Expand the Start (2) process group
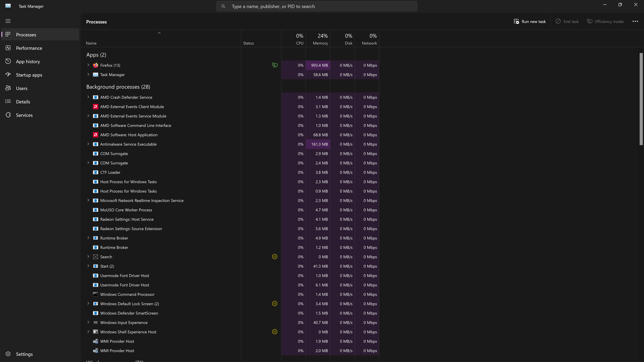644x362 pixels. coord(88,266)
